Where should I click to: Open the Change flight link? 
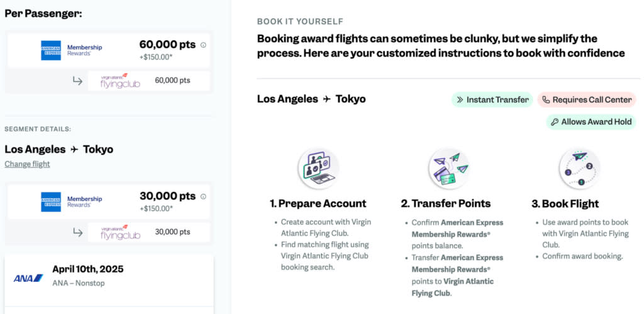pyautogui.click(x=27, y=164)
